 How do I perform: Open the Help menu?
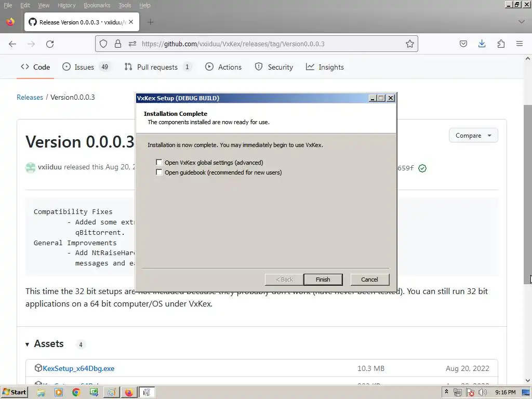(x=145, y=5)
